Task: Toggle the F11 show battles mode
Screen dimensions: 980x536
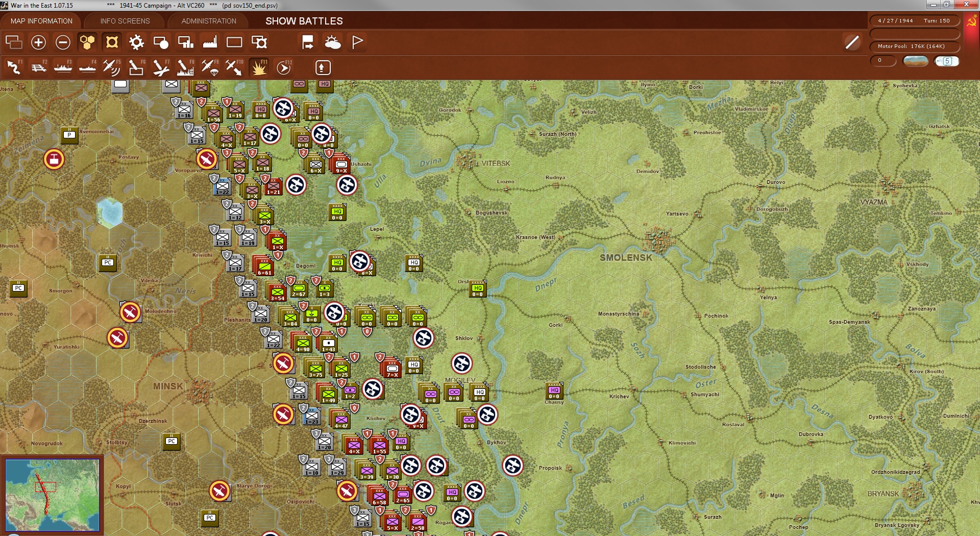Action: [259, 67]
